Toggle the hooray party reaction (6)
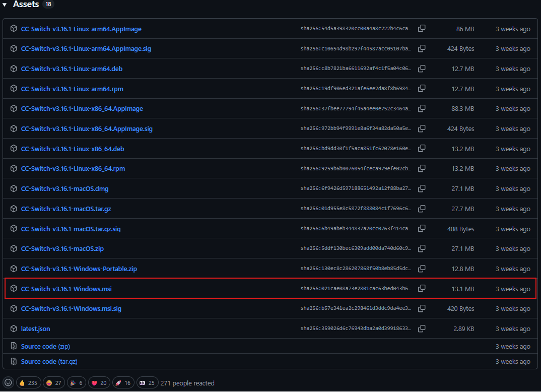This screenshot has height=392, width=541. click(x=76, y=383)
